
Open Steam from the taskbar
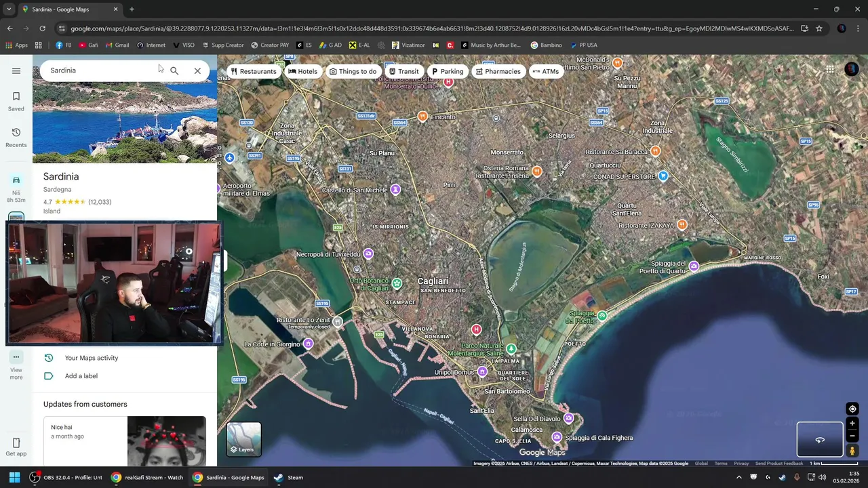tap(289, 477)
